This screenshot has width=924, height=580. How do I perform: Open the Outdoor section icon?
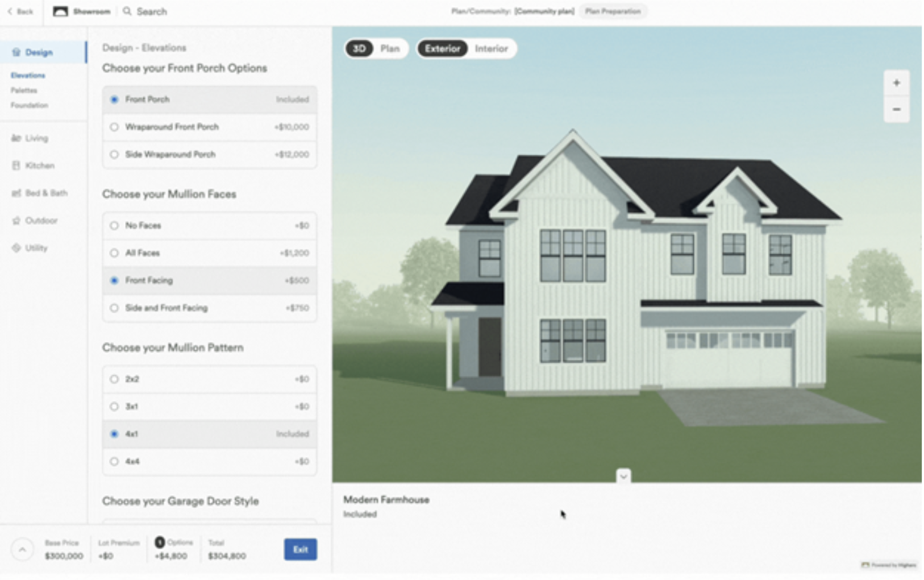coord(16,221)
